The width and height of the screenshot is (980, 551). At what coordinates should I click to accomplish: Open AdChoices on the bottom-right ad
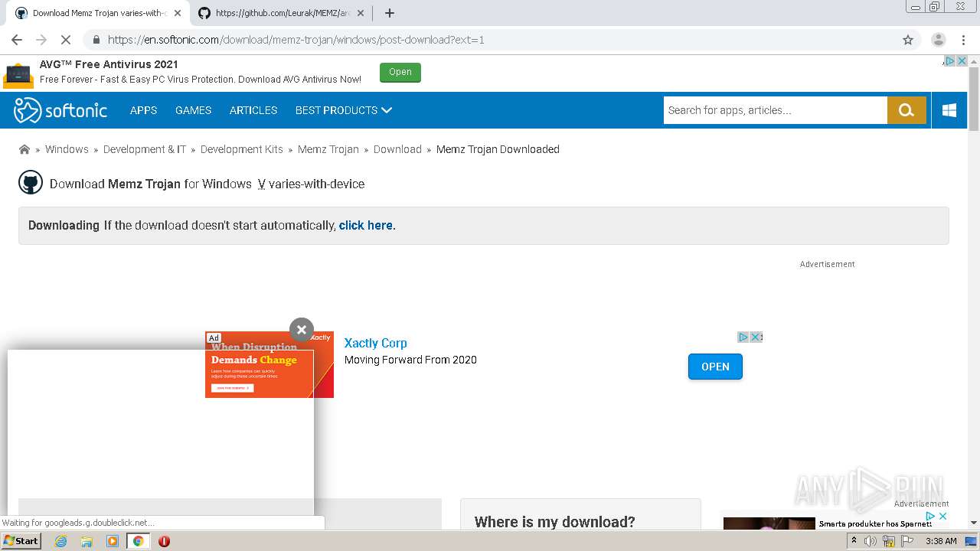click(930, 517)
